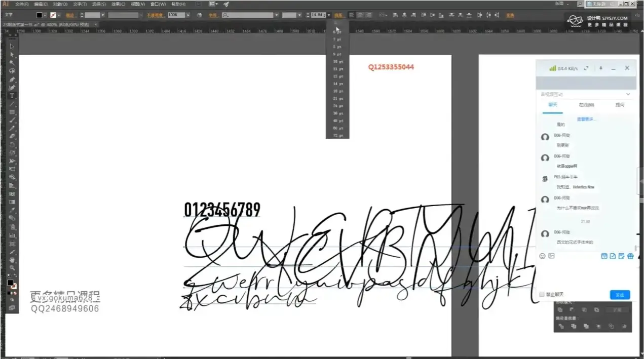
Task: Select the Lasso tool
Action: point(12,71)
